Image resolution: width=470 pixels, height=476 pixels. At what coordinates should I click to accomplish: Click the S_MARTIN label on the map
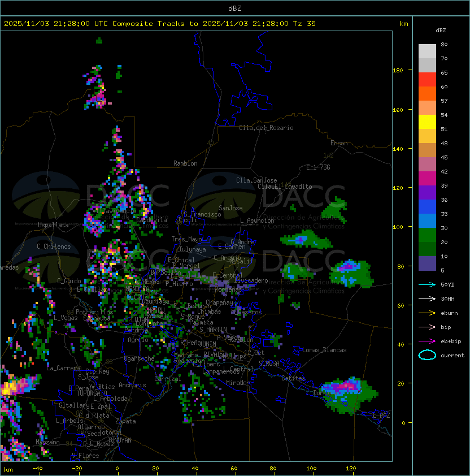pyautogui.click(x=213, y=329)
